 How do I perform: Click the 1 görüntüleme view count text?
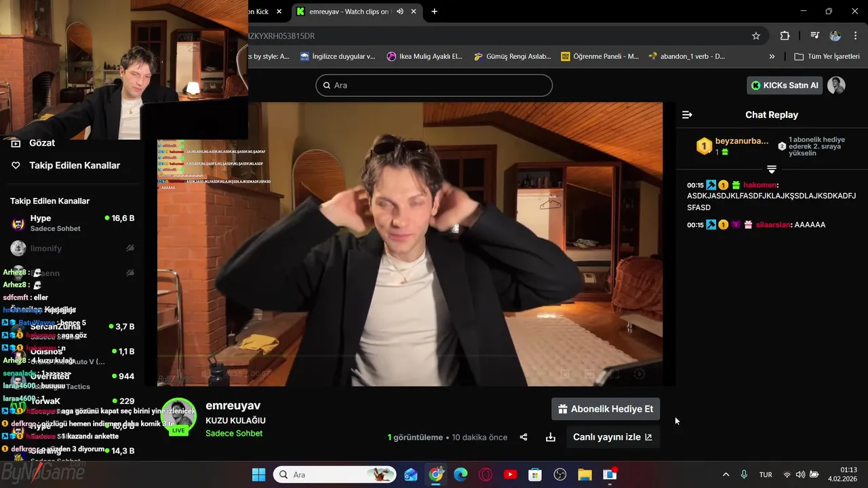pyautogui.click(x=415, y=437)
